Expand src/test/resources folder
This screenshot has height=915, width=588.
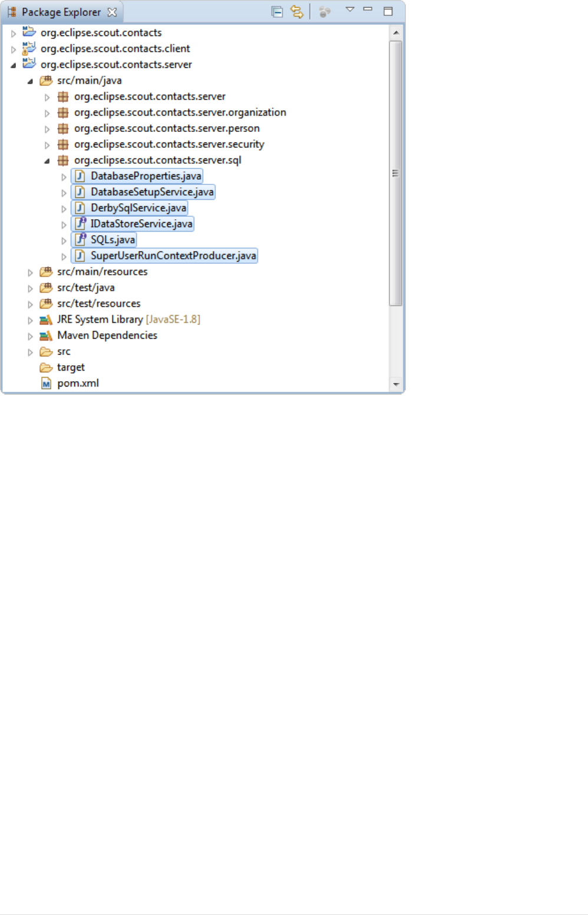click(x=30, y=304)
